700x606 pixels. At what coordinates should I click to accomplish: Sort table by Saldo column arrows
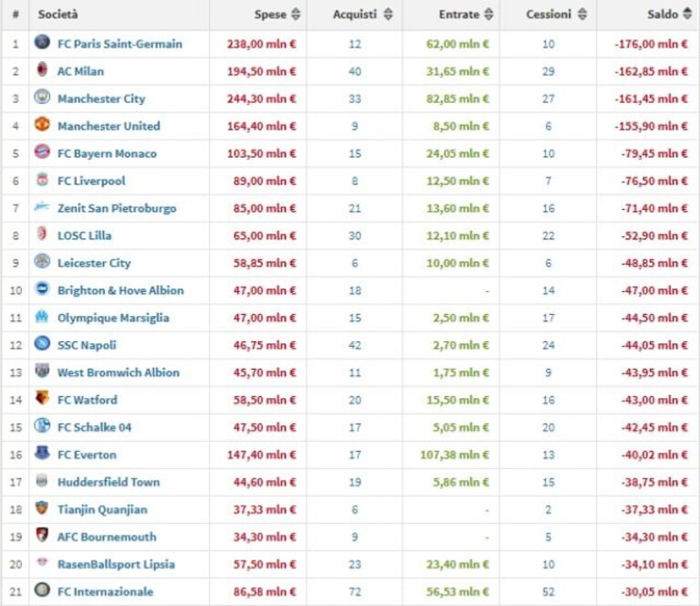tap(687, 15)
